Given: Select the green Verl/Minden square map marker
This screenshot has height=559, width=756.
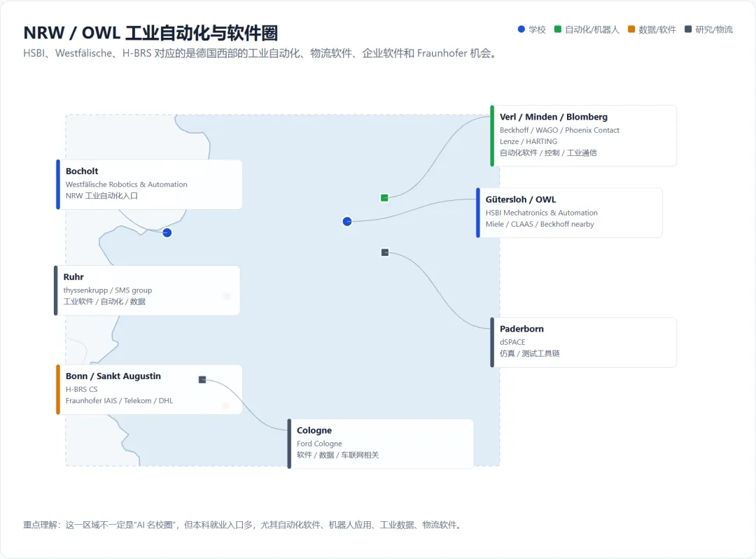Looking at the screenshot, I should pyautogui.click(x=384, y=198).
